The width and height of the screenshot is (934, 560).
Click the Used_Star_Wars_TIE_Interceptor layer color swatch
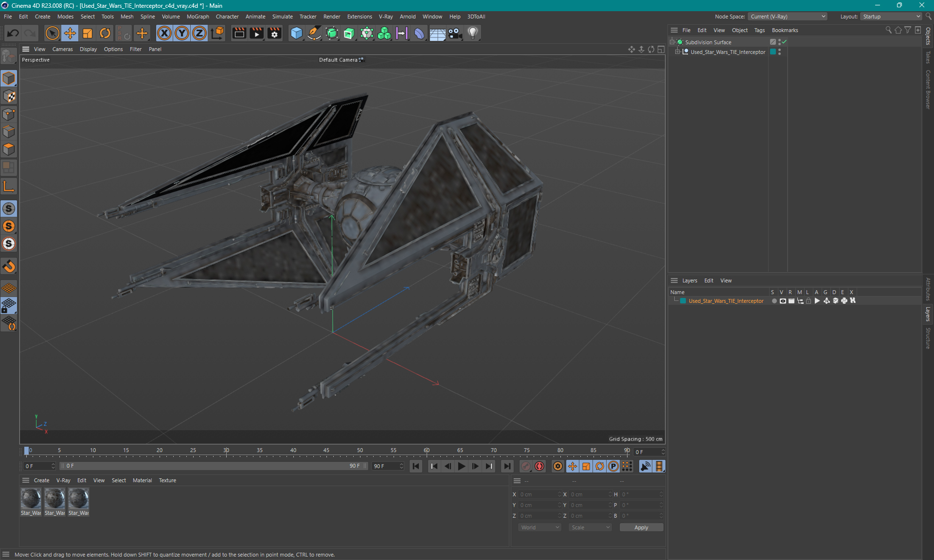pyautogui.click(x=683, y=301)
